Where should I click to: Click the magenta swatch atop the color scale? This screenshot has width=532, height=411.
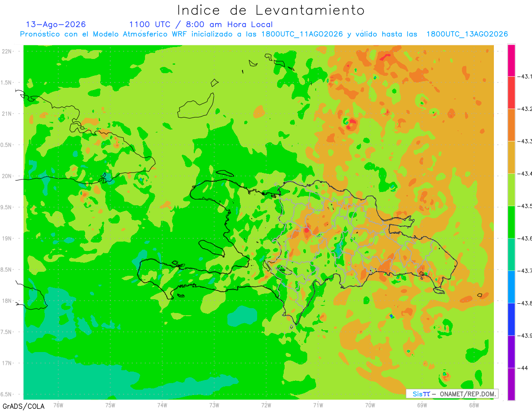511,60
